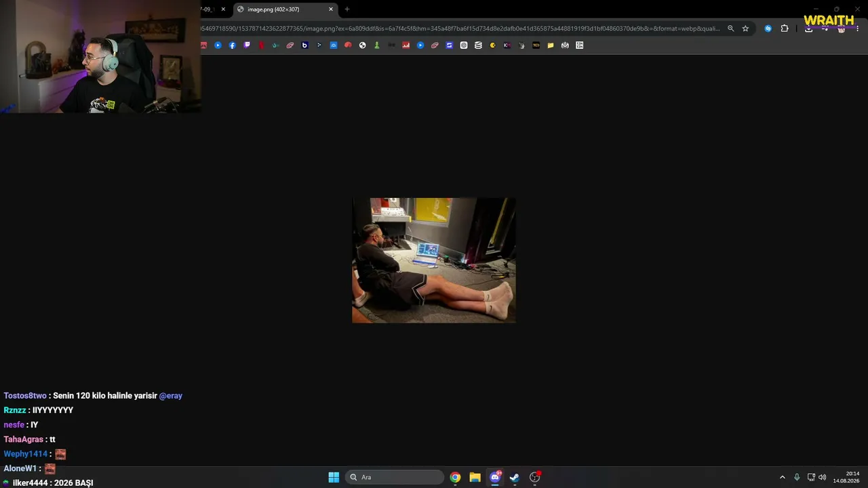The width and height of the screenshot is (868, 488).
Task: Close the image.png browser tab
Action: [x=331, y=9]
